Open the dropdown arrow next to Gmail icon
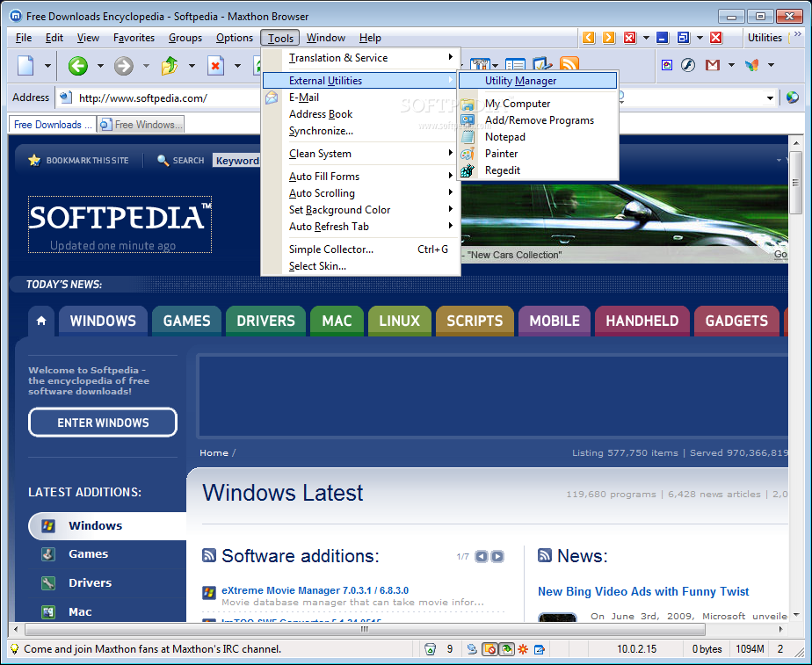This screenshot has height=665, width=812. pyautogui.click(x=731, y=65)
